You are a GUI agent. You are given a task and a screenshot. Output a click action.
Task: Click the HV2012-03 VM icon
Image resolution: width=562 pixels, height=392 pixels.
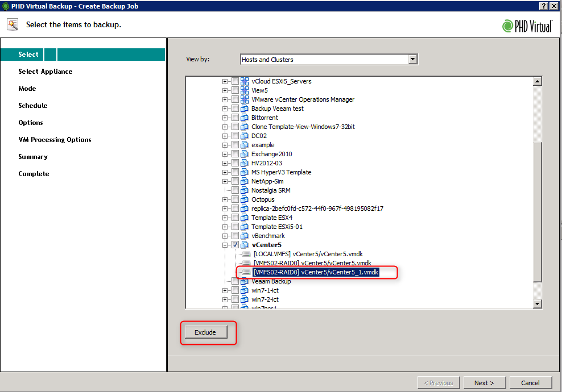(x=245, y=163)
